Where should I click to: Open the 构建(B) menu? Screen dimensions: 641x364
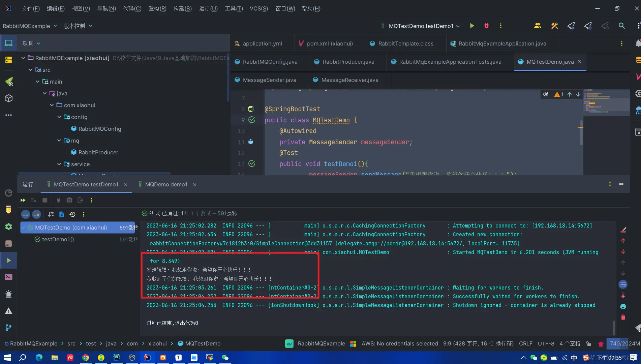pos(182,8)
